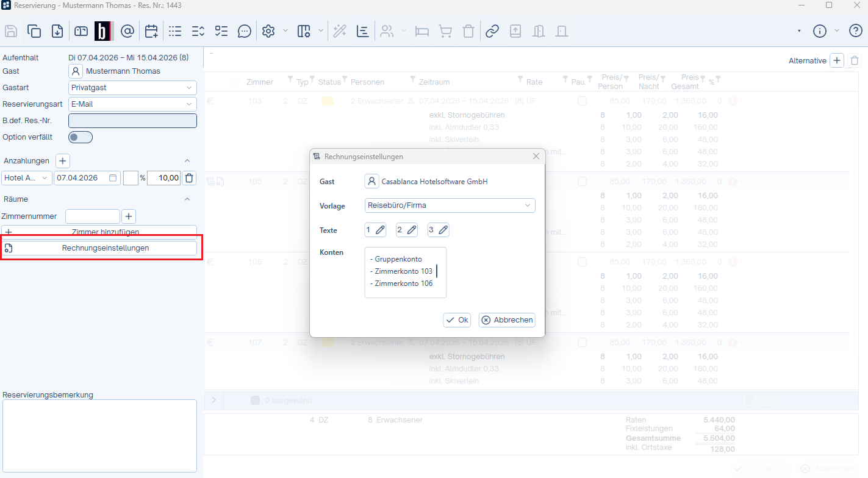Click the Zimmernummer input field
The height and width of the screenshot is (478, 868).
[x=93, y=216]
